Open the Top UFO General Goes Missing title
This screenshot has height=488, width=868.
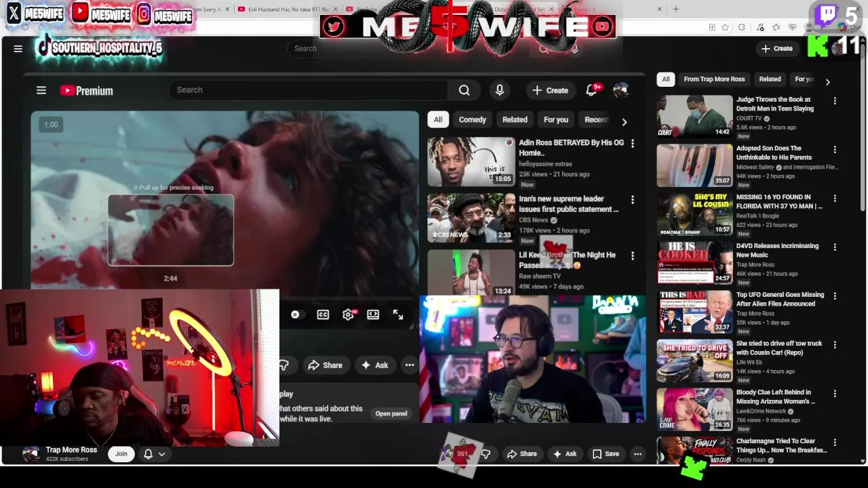pyautogui.click(x=780, y=300)
